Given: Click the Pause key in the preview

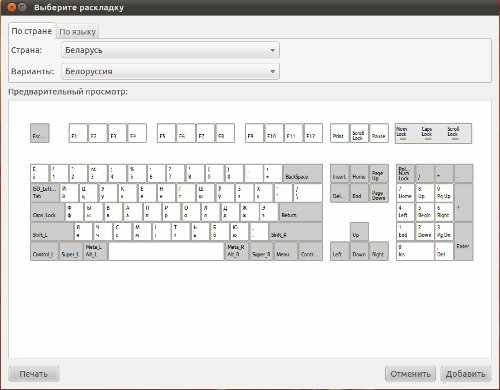Looking at the screenshot, I should [379, 133].
